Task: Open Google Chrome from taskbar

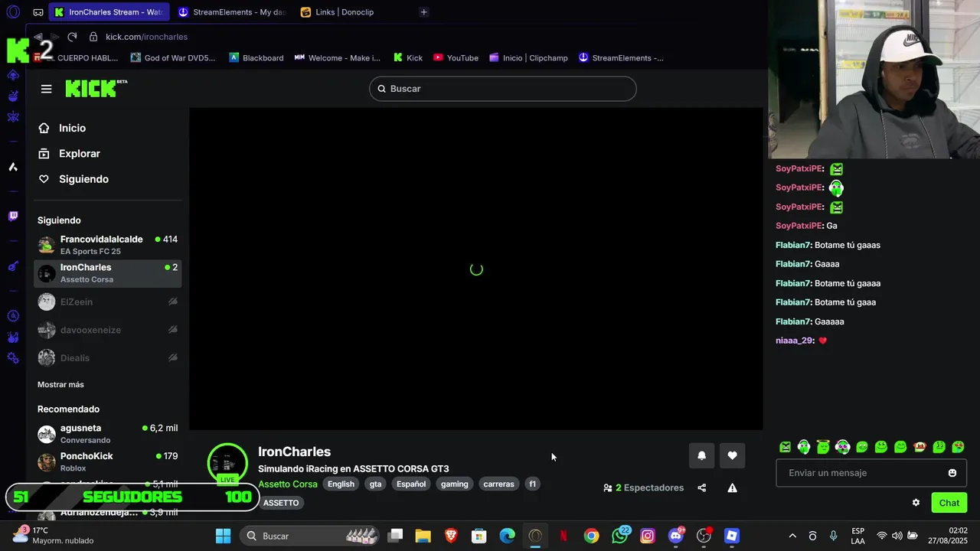Action: click(x=591, y=536)
